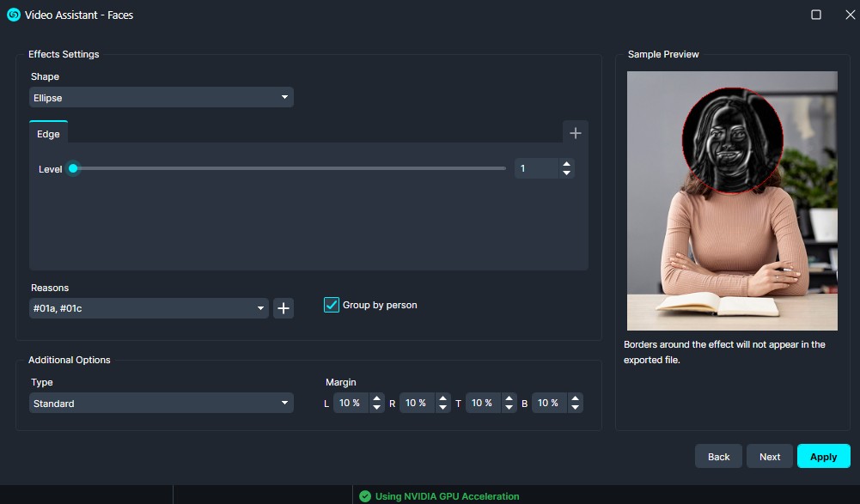Click the top margin T input field
The image size is (860, 504).
point(483,403)
